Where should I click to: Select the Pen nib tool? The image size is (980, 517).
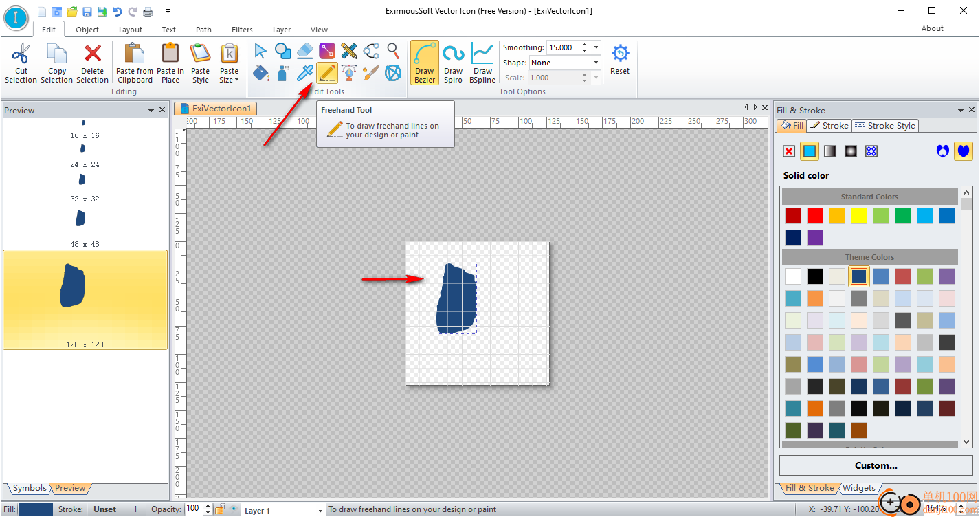[x=349, y=72]
